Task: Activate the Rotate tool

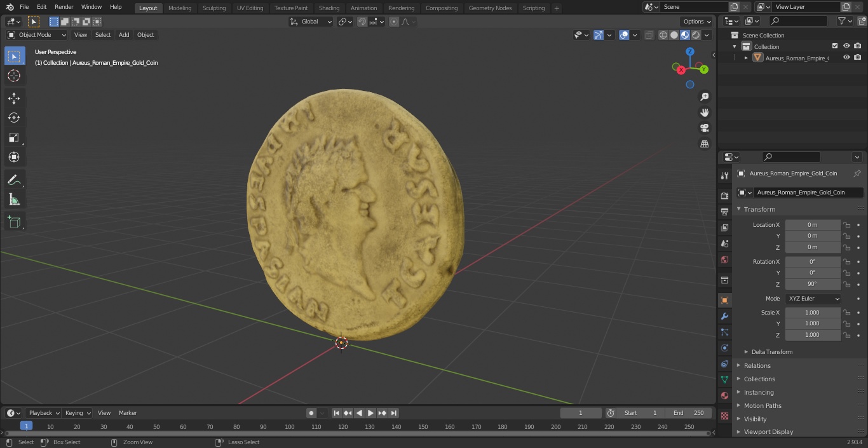Action: point(14,118)
